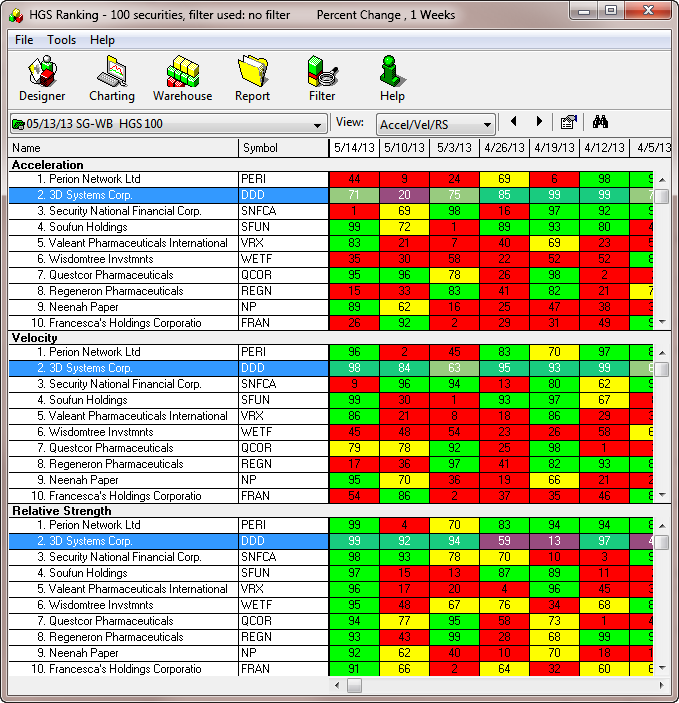Sort by the Name column header
679x703 pixels.
pos(123,148)
